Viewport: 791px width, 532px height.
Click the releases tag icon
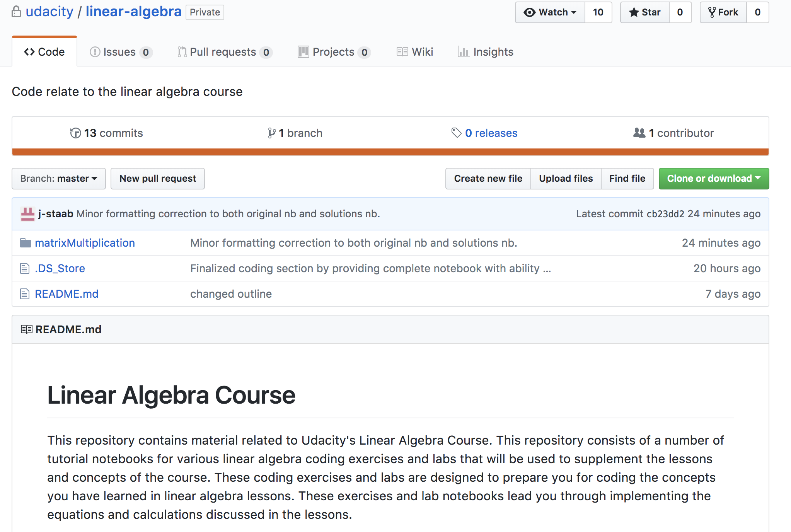(x=456, y=133)
